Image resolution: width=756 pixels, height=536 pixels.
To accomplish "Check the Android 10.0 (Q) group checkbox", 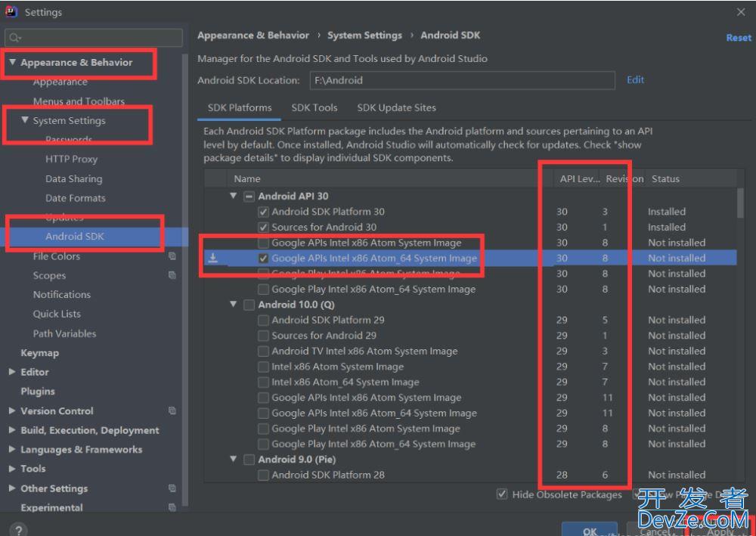I will pos(249,305).
